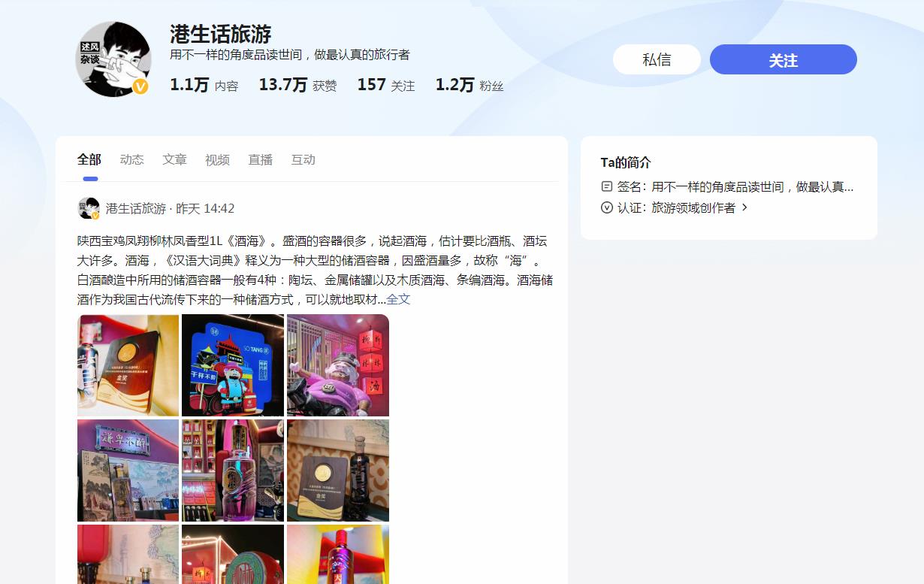Open the purple-lit liquor bottle photo
The width and height of the screenshot is (924, 584).
pyautogui.click(x=233, y=471)
